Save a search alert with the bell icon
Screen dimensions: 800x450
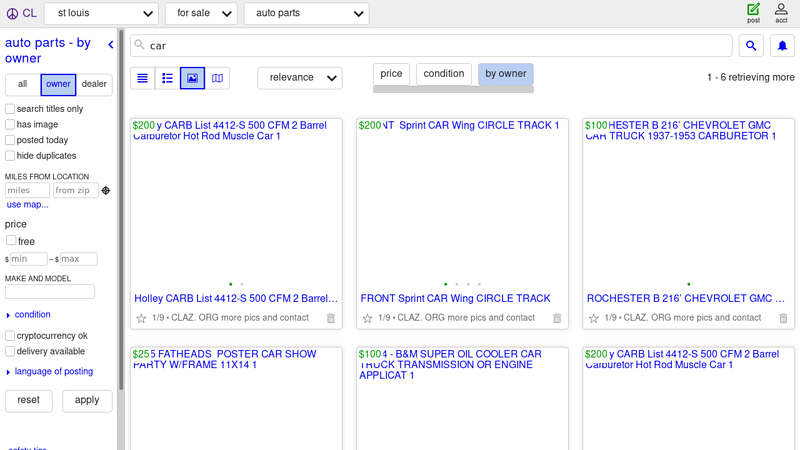782,46
